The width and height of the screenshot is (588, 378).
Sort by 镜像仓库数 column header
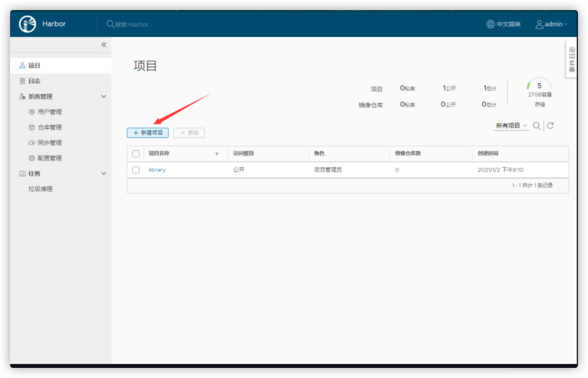click(x=408, y=153)
